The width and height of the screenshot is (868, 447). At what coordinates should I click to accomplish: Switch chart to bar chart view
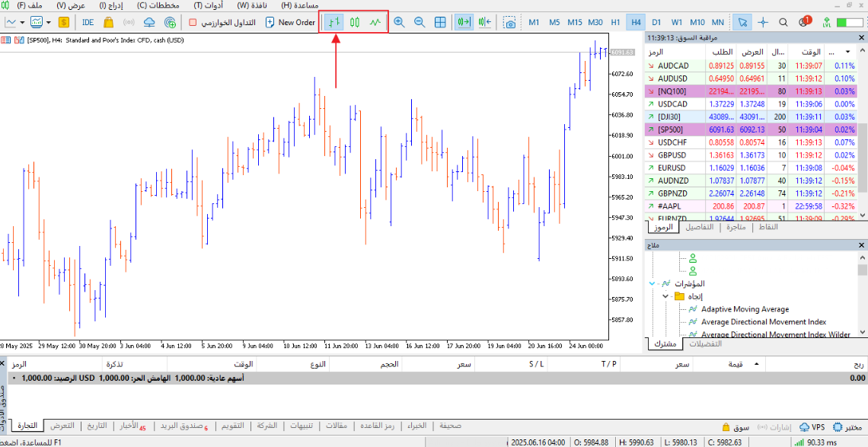tap(333, 22)
